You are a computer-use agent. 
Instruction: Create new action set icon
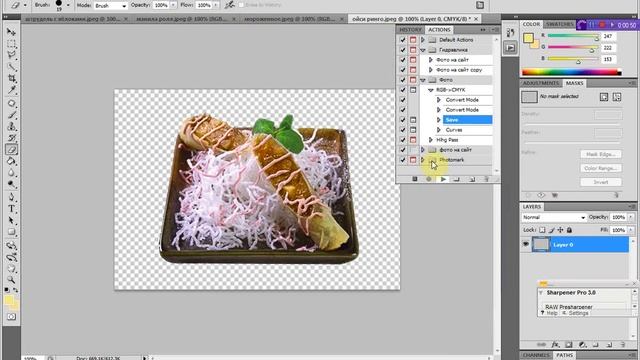point(457,179)
